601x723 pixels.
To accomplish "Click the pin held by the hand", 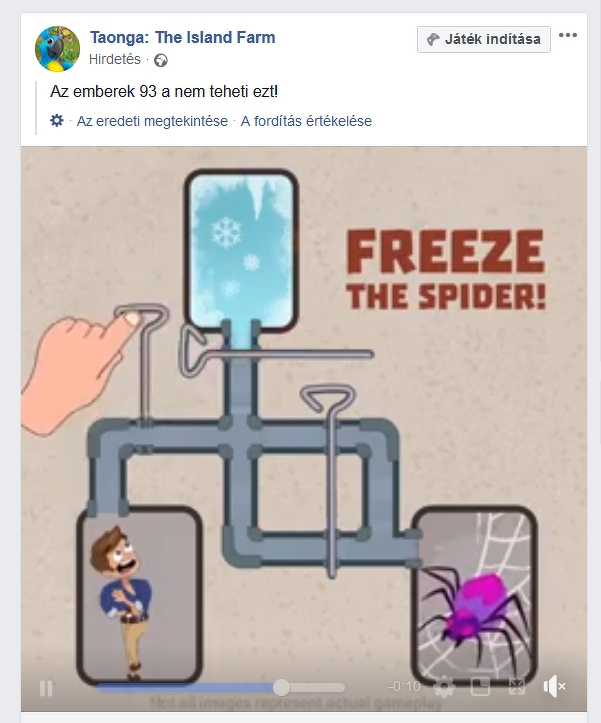I will coord(143,362).
